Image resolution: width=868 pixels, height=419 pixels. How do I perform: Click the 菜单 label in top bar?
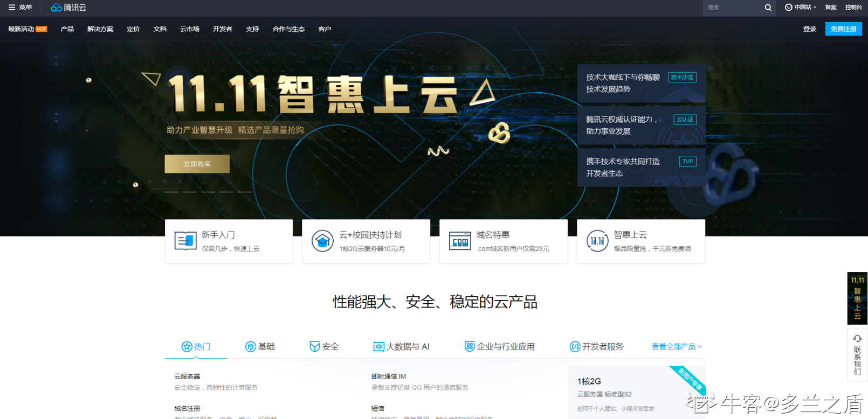click(25, 8)
